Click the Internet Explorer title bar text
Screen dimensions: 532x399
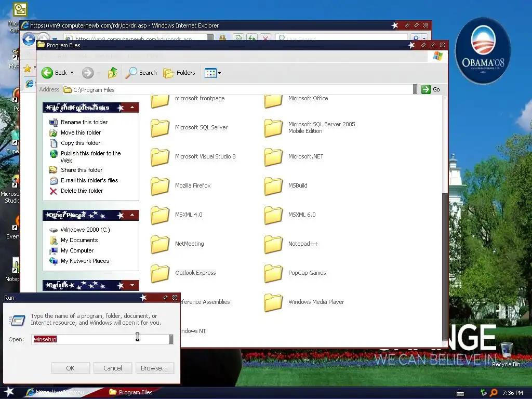(x=124, y=25)
